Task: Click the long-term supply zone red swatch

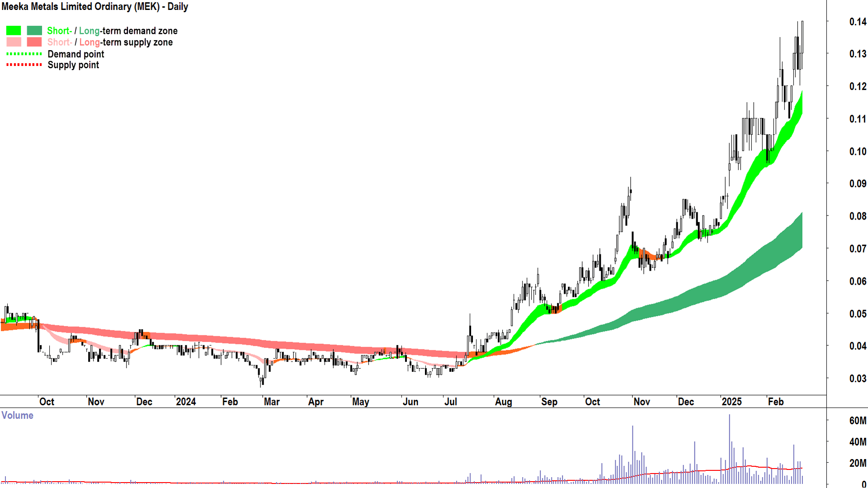Action: (x=34, y=42)
